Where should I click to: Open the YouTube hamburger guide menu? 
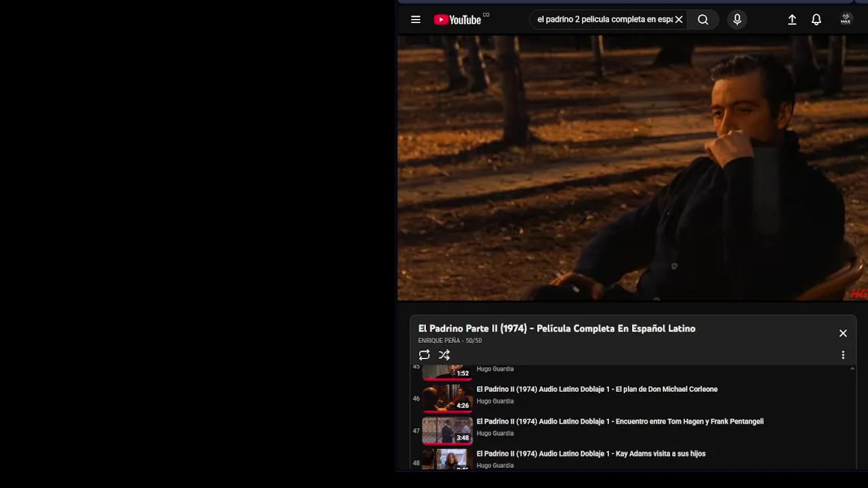coord(416,20)
